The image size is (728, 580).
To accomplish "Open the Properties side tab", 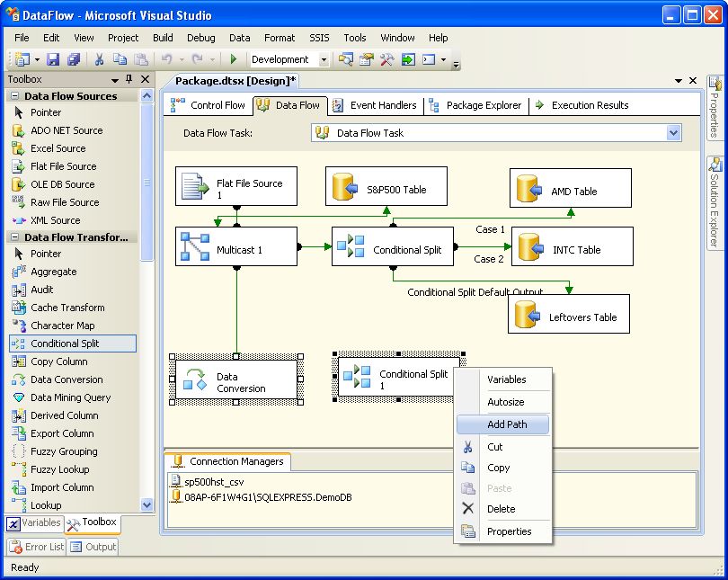I will pos(715,107).
